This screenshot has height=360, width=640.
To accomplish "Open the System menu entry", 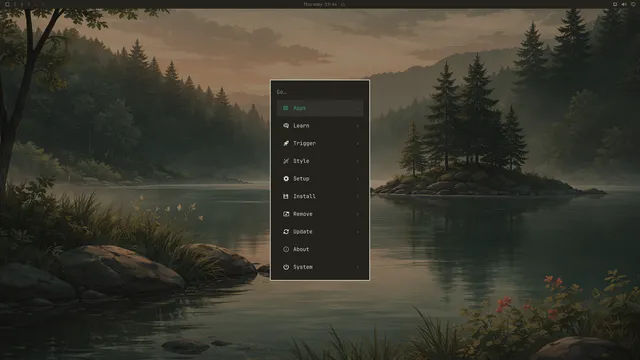I will click(x=320, y=267).
